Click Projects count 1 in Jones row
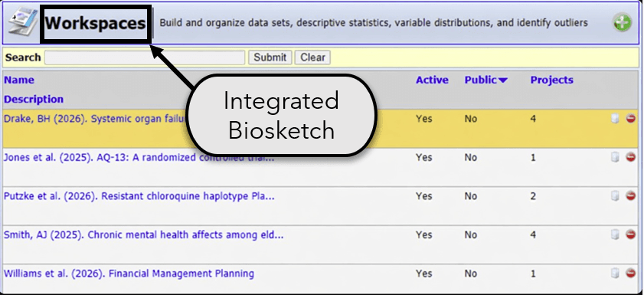 click(533, 157)
